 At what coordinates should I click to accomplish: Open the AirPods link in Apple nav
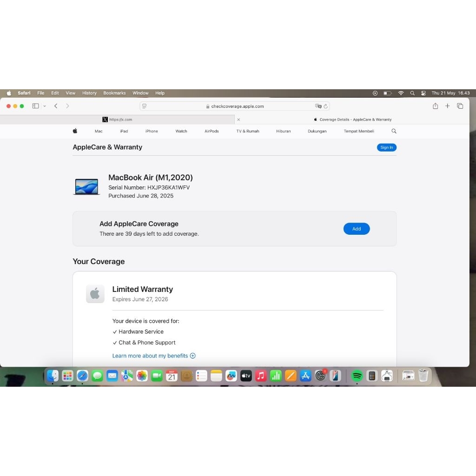tap(212, 131)
